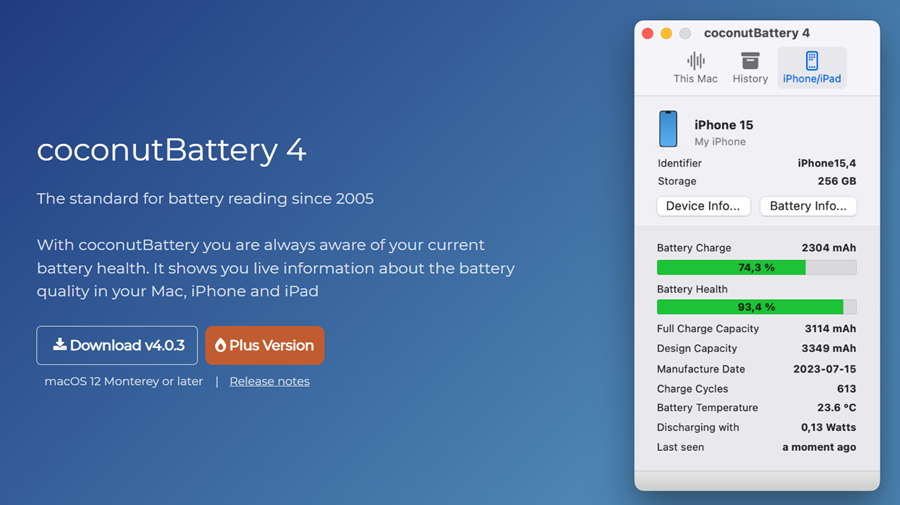Click the coconutBattery 4 page heading
This screenshot has height=505, width=900.
[172, 150]
